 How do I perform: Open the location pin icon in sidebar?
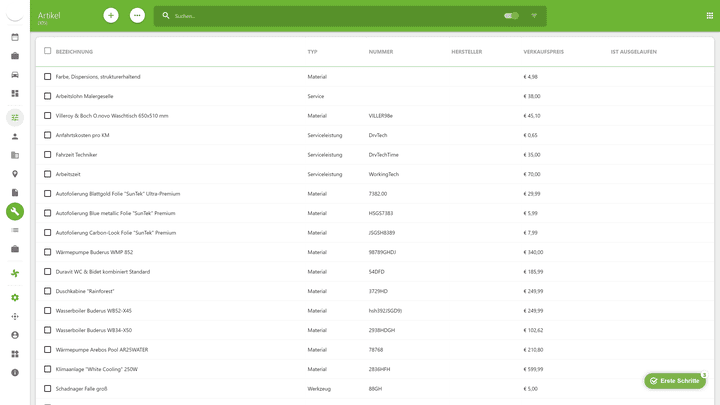[x=15, y=174]
